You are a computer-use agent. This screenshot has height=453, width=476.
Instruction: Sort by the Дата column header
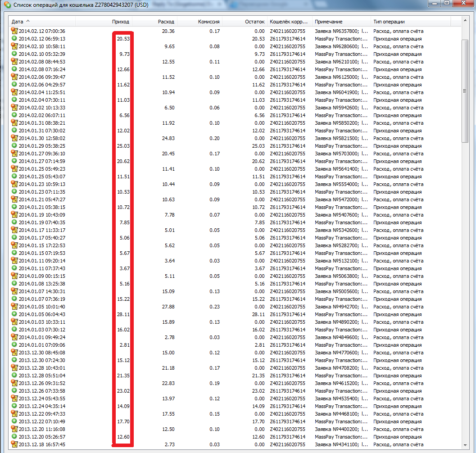coord(42,22)
